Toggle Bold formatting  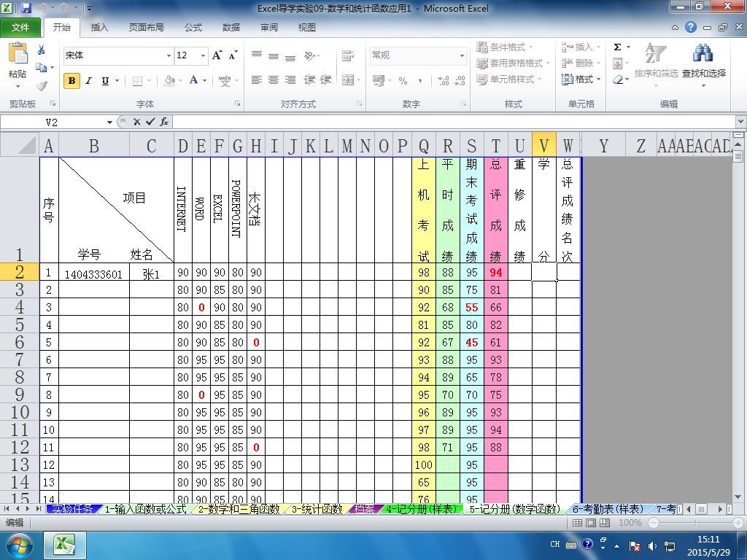pyautogui.click(x=71, y=80)
